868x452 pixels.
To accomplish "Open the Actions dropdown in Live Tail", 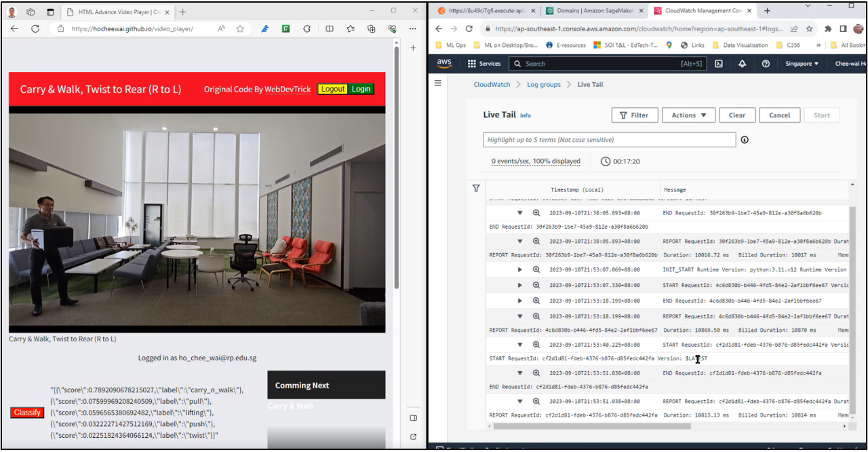I will click(688, 115).
